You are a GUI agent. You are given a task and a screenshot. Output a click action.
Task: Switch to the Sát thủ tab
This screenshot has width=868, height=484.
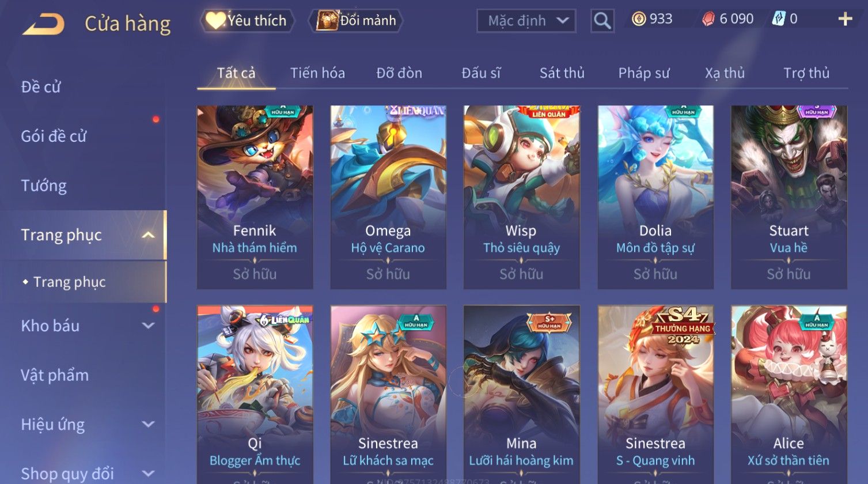562,73
